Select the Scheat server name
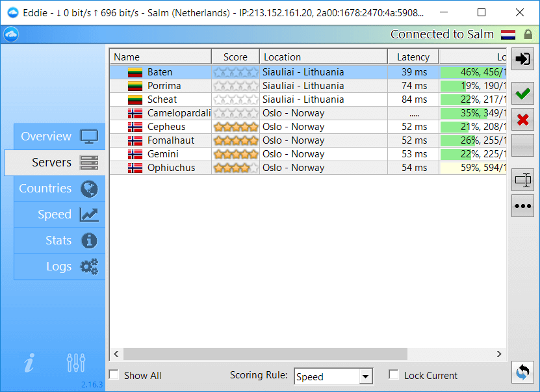The image size is (540, 392). point(162,99)
